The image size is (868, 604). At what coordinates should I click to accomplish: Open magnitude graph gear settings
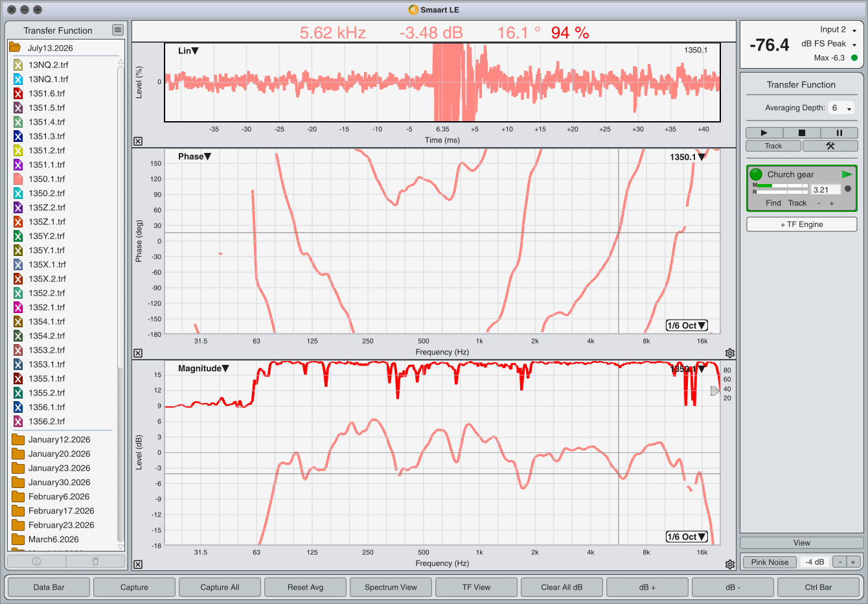click(x=730, y=564)
